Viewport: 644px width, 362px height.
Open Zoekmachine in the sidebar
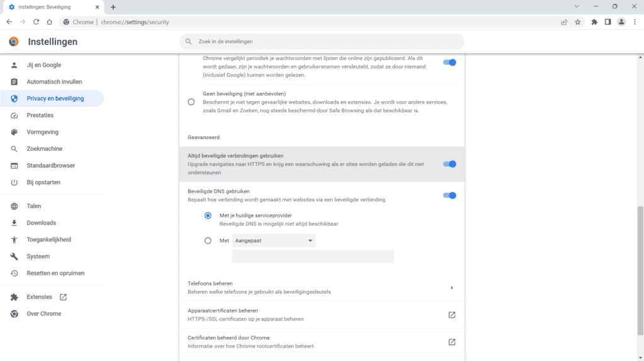tap(45, 148)
